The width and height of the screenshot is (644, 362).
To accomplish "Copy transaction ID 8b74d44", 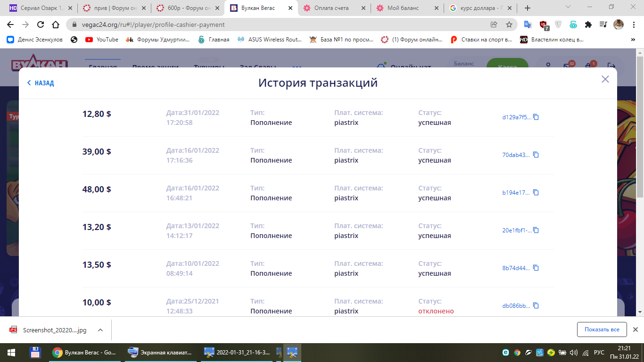I will pos(536,268).
